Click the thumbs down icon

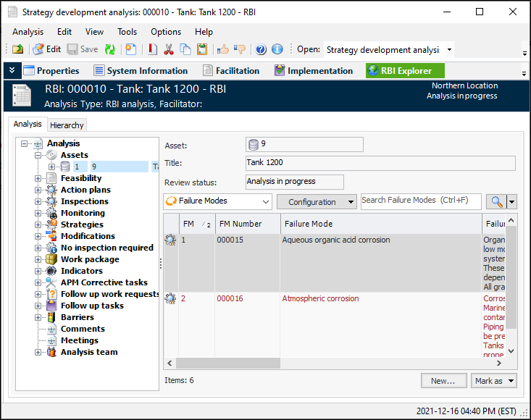click(240, 49)
